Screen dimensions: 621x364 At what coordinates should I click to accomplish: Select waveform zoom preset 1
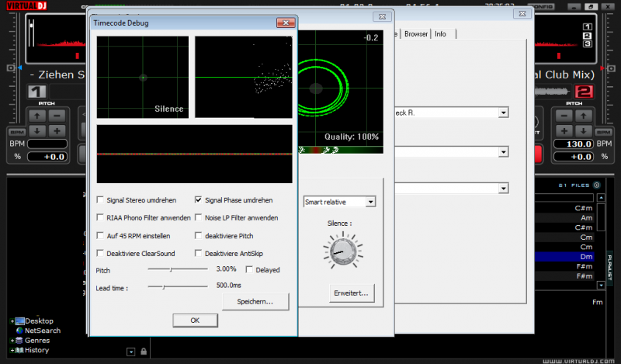pos(588,27)
